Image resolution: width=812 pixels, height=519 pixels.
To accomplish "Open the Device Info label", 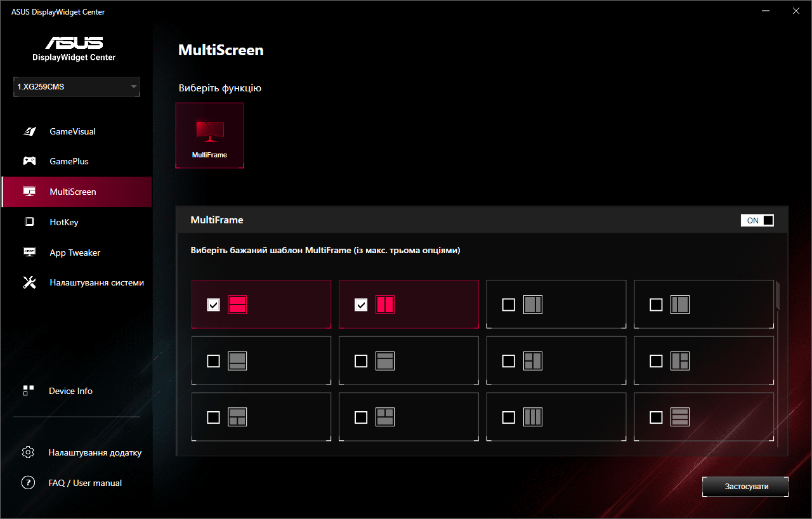I will pos(70,391).
